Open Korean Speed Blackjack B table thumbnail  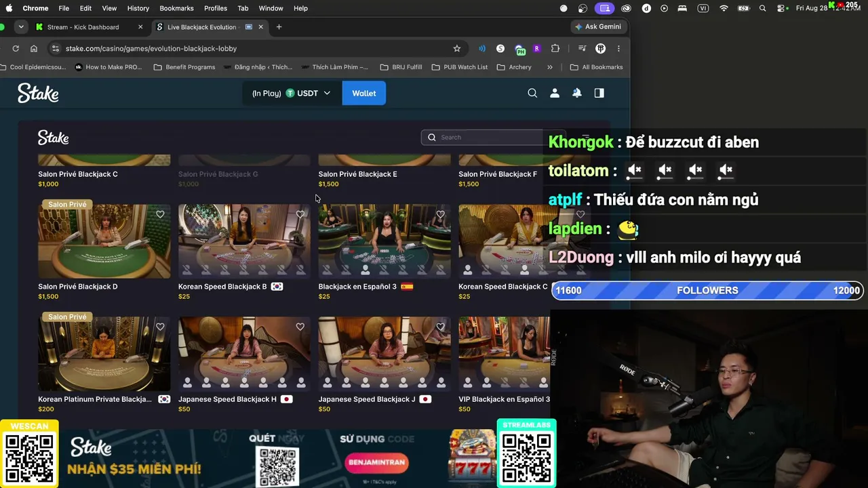[244, 241]
